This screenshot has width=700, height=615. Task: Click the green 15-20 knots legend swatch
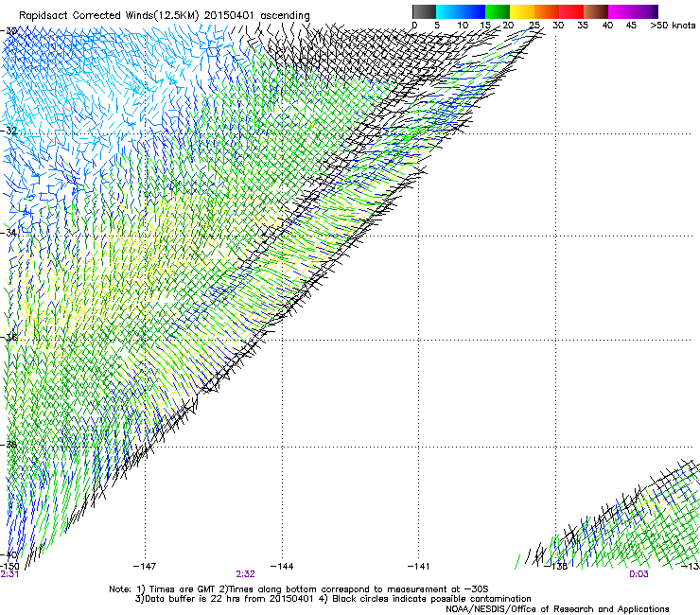click(x=498, y=11)
